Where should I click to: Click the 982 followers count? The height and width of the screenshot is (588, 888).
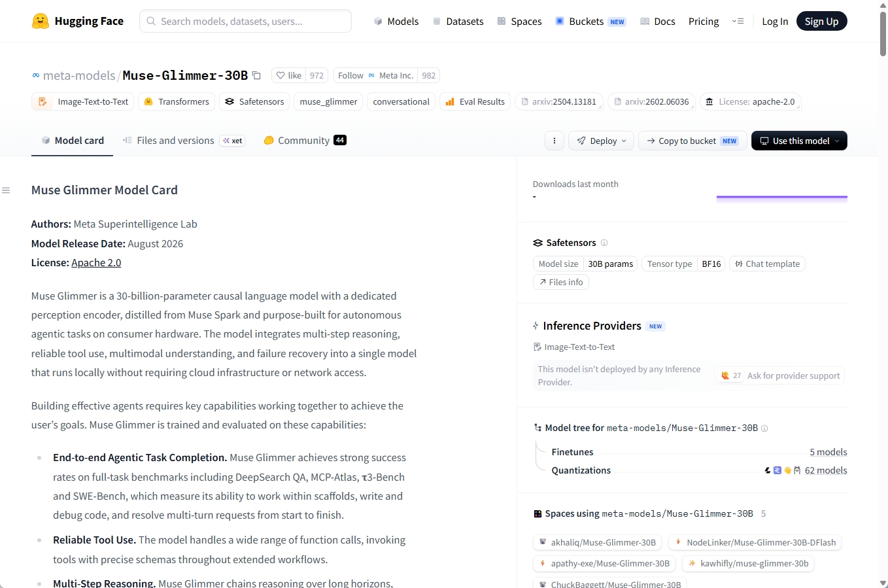click(x=429, y=76)
